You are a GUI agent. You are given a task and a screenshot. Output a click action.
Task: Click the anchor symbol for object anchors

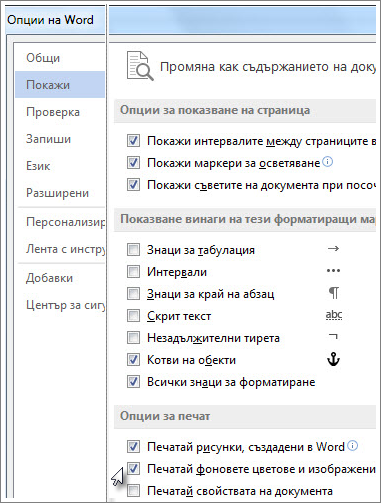pyautogui.click(x=333, y=359)
